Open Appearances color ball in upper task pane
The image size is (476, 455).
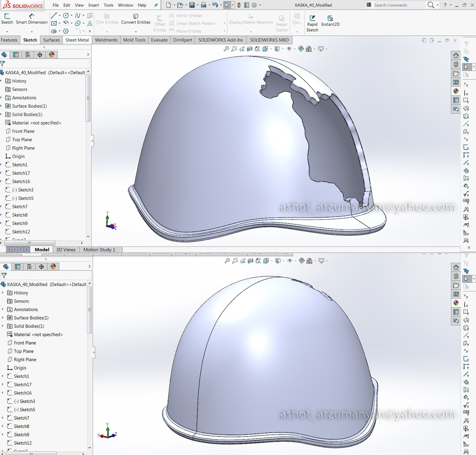(456, 91)
